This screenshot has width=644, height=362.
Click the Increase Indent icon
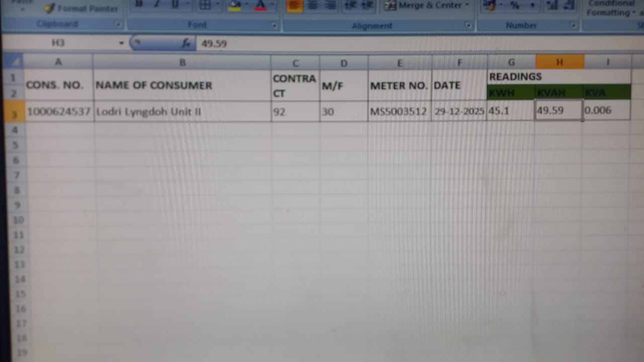(x=367, y=5)
